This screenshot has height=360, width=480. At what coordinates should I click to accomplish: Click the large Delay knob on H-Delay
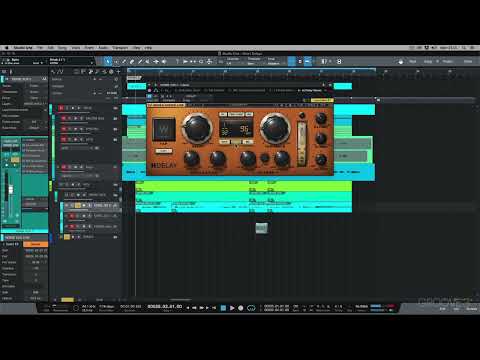pos(197,128)
